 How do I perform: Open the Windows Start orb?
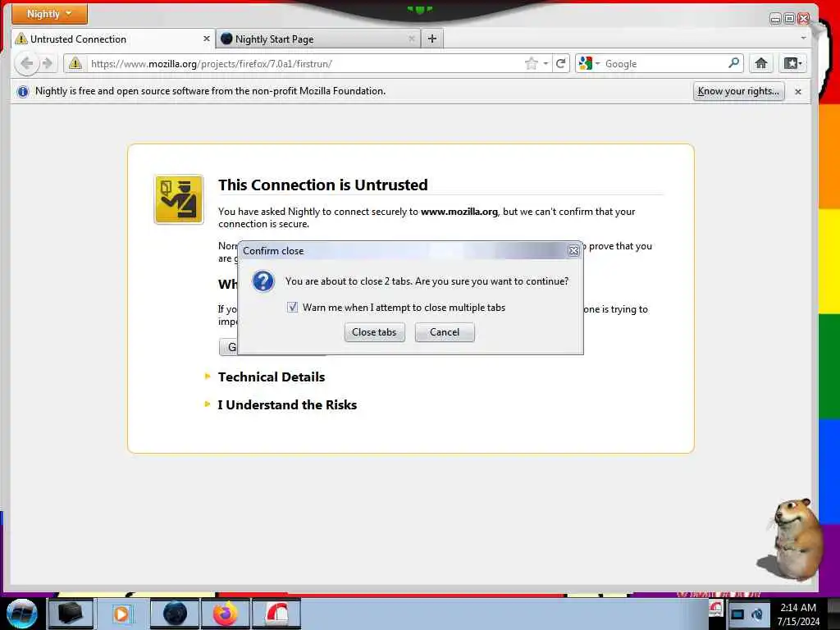pyautogui.click(x=22, y=614)
